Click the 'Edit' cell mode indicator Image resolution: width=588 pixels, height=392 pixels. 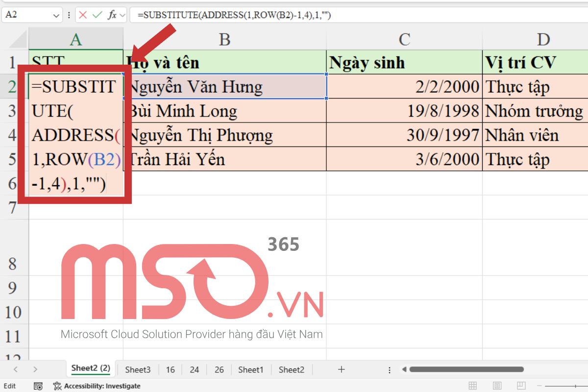pyautogui.click(x=10, y=386)
